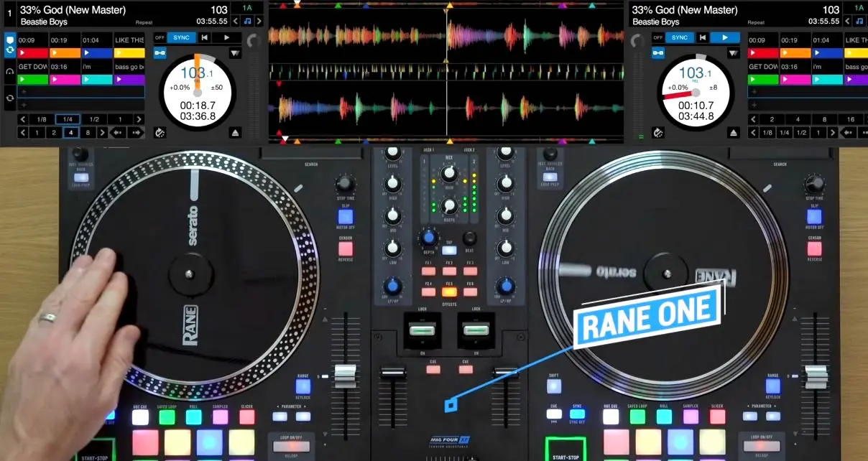Open triangle dropdown above left deck's virtual platter
Screen dimensions: 868x461
(235, 53)
